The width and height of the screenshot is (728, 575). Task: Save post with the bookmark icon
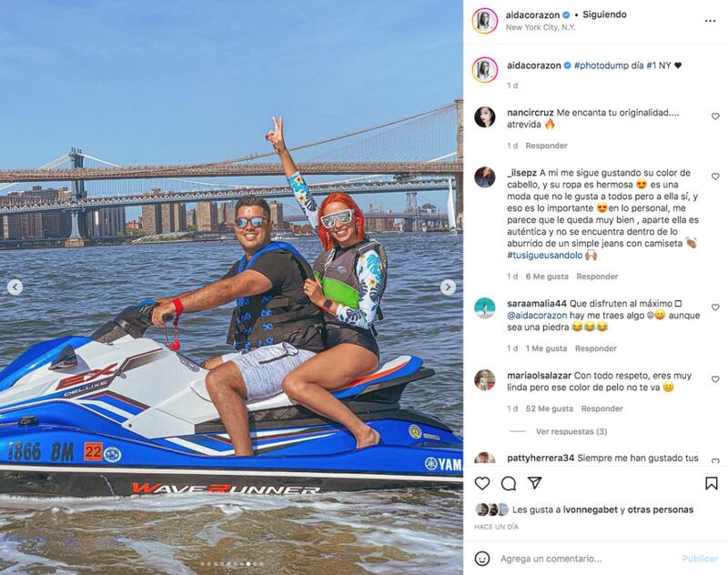[x=711, y=484]
